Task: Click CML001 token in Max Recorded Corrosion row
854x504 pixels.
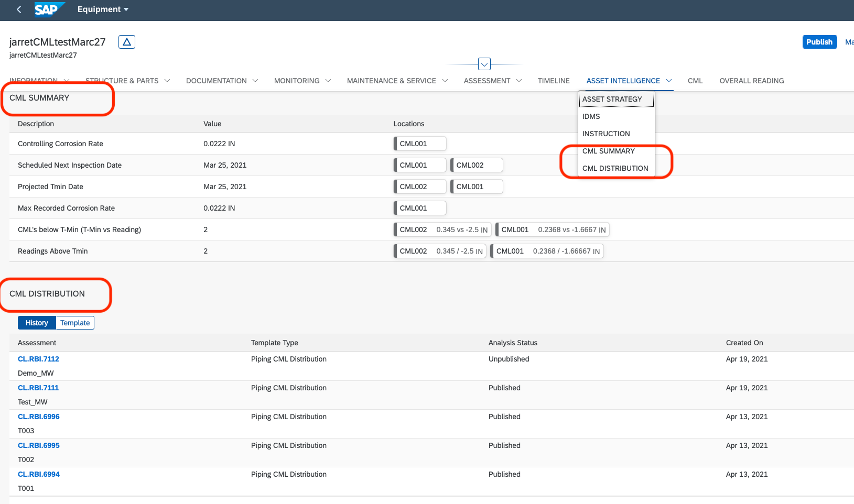Action: coord(420,208)
